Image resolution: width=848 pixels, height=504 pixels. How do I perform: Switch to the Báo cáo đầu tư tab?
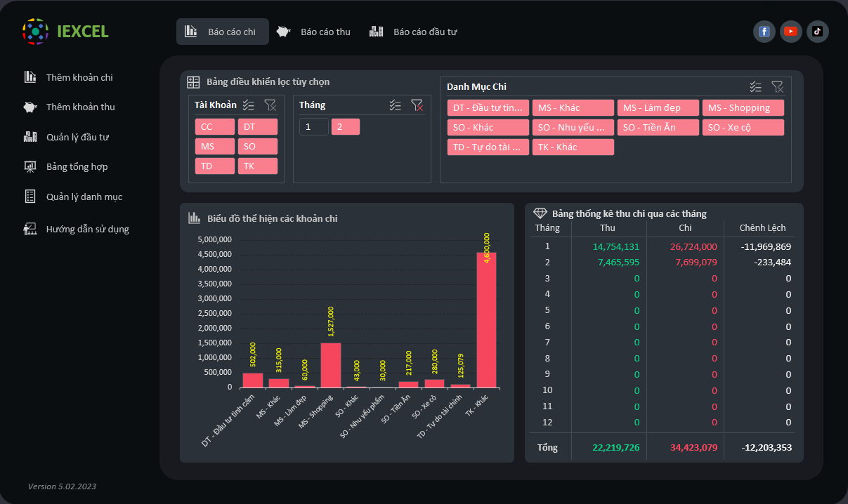(414, 32)
